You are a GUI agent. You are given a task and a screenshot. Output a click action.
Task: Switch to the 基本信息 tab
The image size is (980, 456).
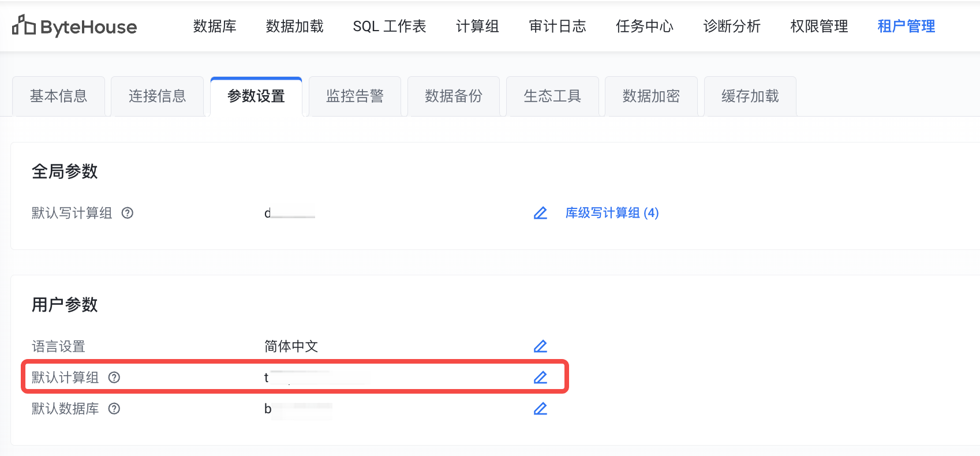point(58,96)
